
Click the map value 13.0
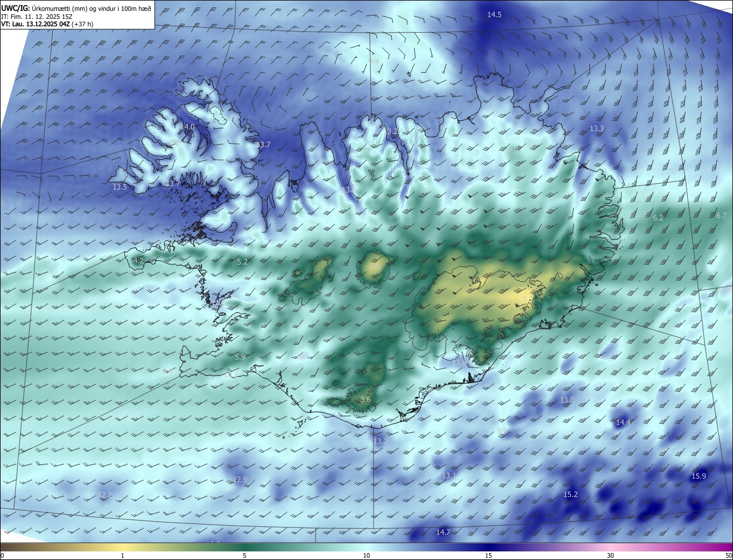tap(567, 400)
